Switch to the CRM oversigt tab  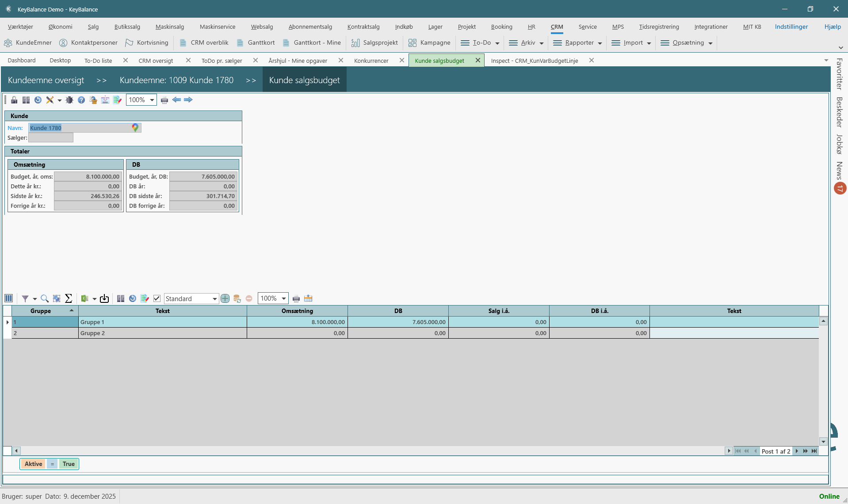pyautogui.click(x=156, y=61)
